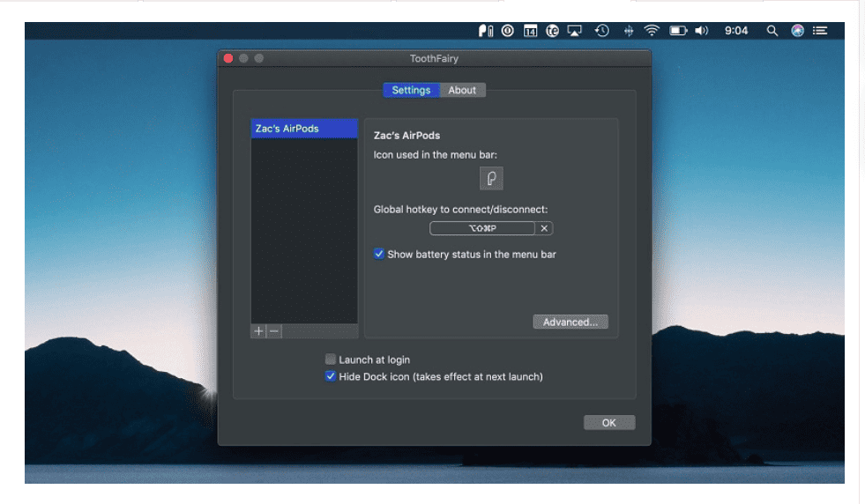The width and height of the screenshot is (865, 504).
Task: Click the battery status menu bar icon
Action: tap(678, 31)
